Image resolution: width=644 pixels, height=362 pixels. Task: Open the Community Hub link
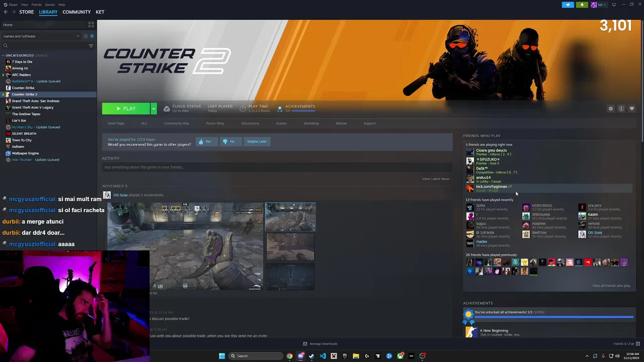pyautogui.click(x=177, y=123)
